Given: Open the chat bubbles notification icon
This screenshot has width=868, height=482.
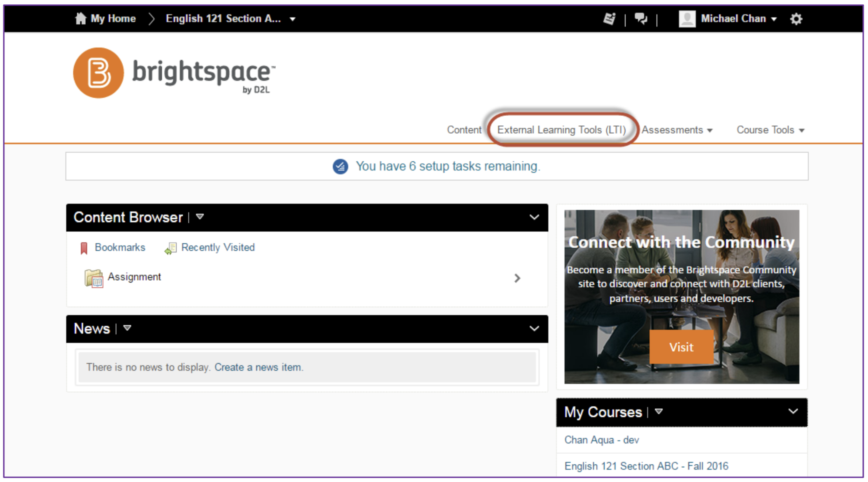Looking at the screenshot, I should coord(641,19).
